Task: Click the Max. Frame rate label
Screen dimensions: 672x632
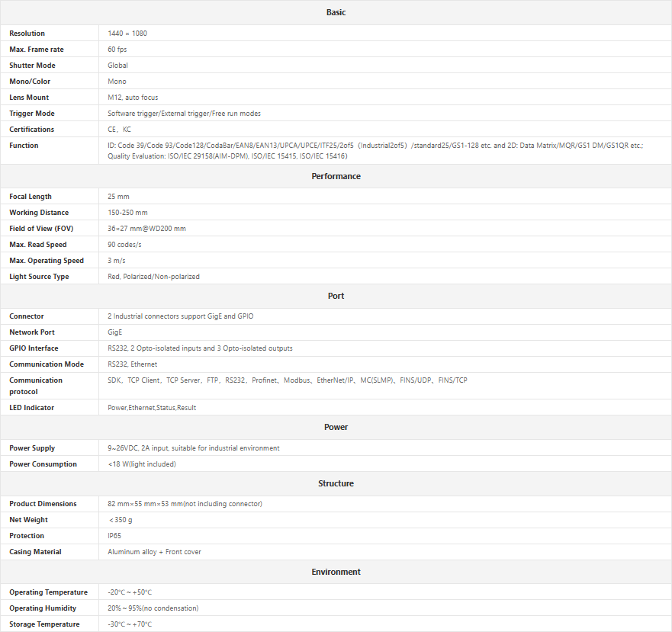Action: coord(37,50)
